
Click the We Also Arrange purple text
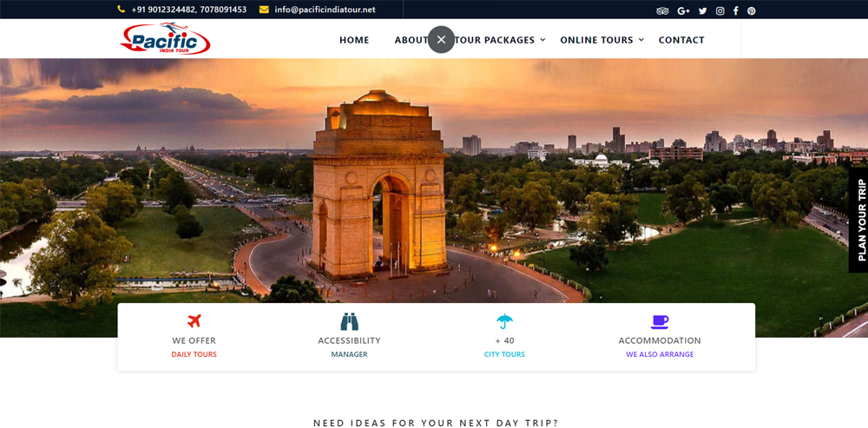660,354
